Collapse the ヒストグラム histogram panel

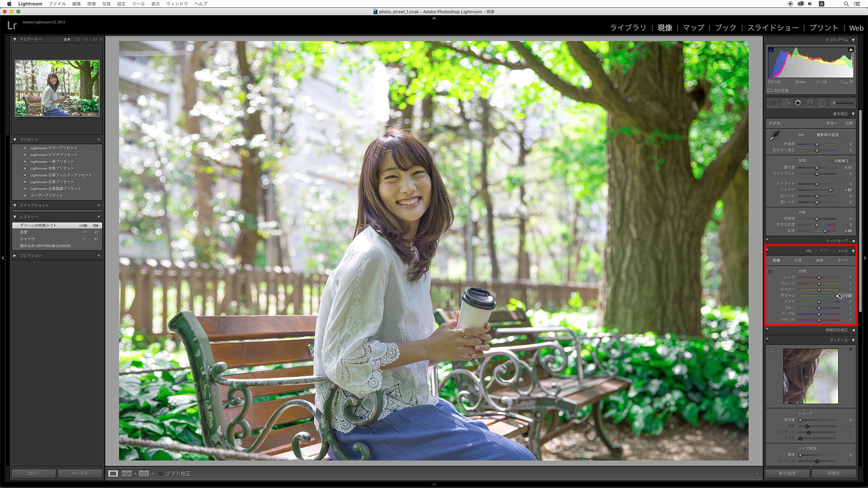(x=853, y=40)
